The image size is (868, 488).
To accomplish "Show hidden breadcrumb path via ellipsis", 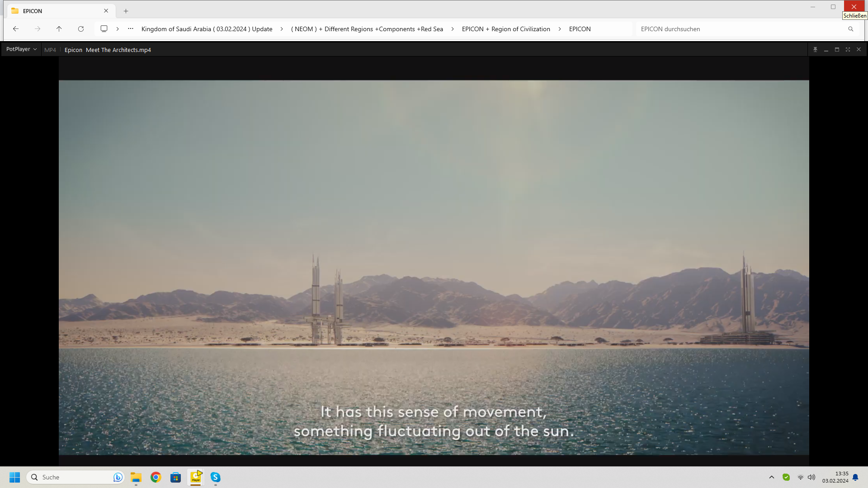I will 131,29.
